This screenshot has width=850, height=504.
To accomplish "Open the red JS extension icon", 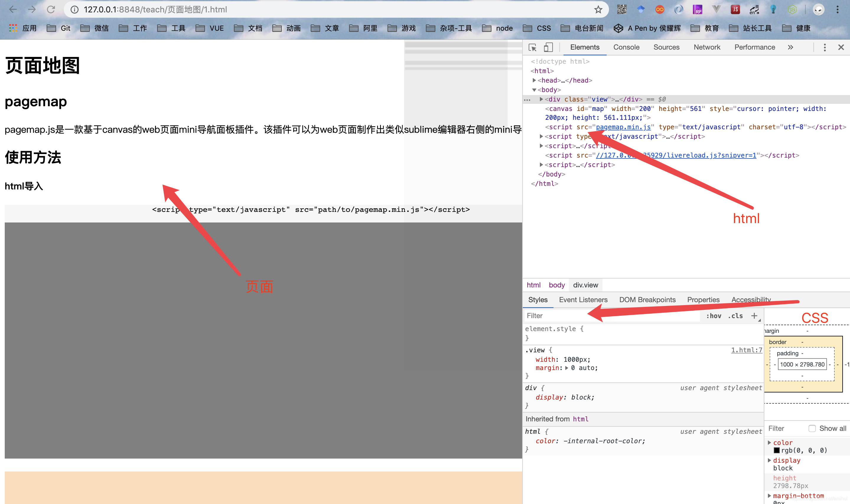I will (x=735, y=9).
